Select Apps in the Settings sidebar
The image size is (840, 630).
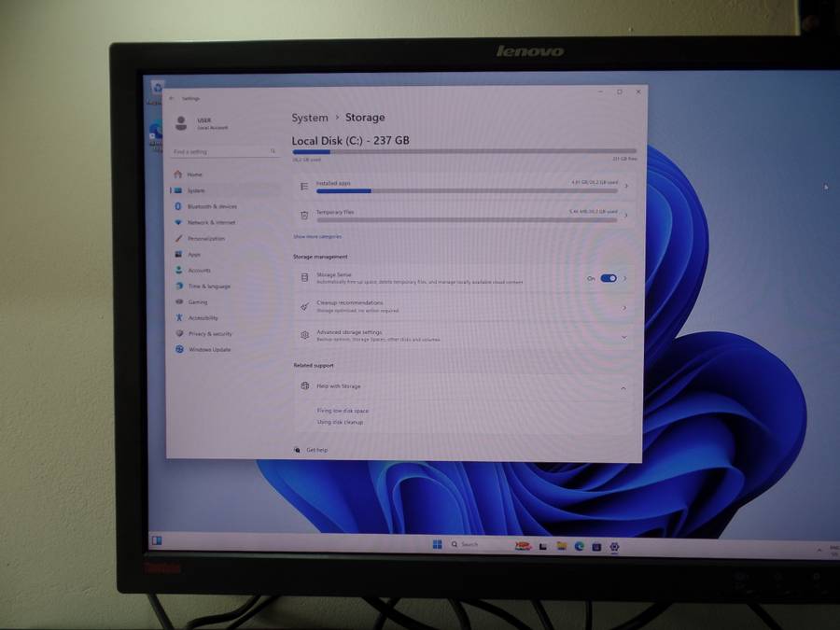click(194, 254)
